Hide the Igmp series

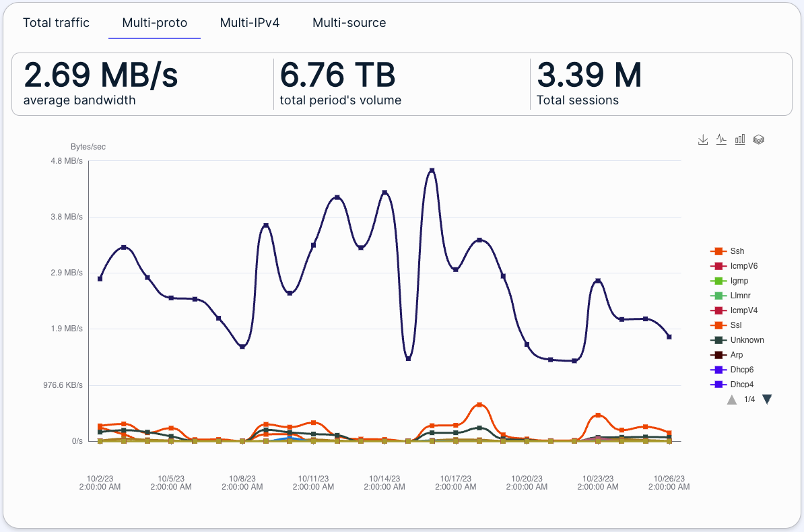point(739,281)
